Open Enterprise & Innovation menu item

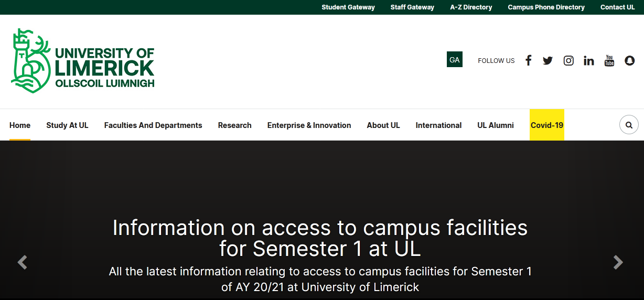pos(309,125)
